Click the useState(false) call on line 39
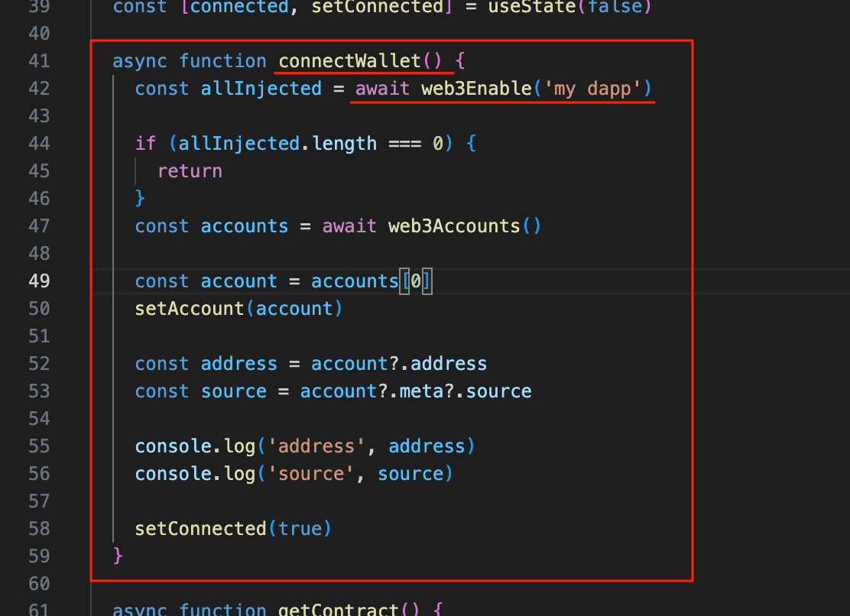The width and height of the screenshot is (850, 616). click(x=569, y=7)
